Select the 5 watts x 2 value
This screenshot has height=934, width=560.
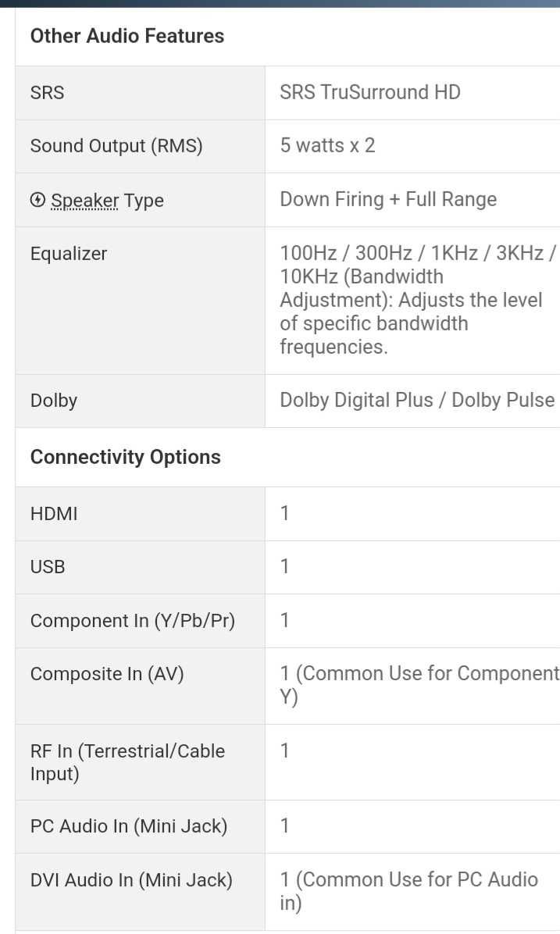click(328, 145)
